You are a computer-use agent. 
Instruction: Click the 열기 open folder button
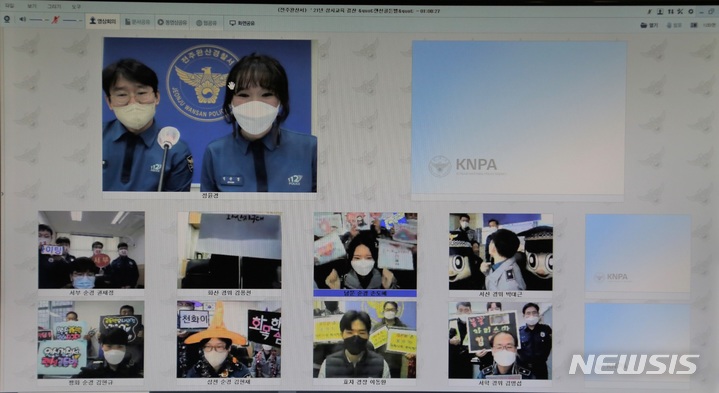(x=649, y=25)
